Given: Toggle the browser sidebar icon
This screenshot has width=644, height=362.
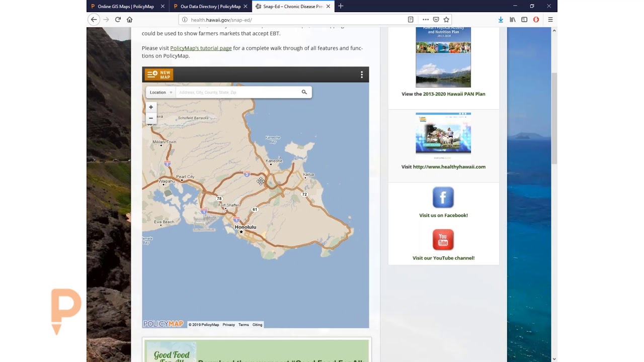Looking at the screenshot, I should 524,20.
